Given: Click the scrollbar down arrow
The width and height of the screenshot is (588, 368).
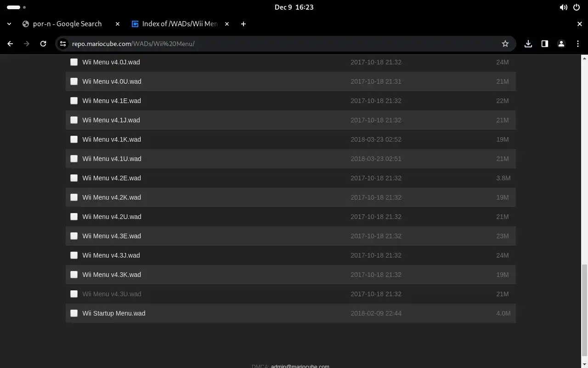Looking at the screenshot, I should tap(584, 364).
